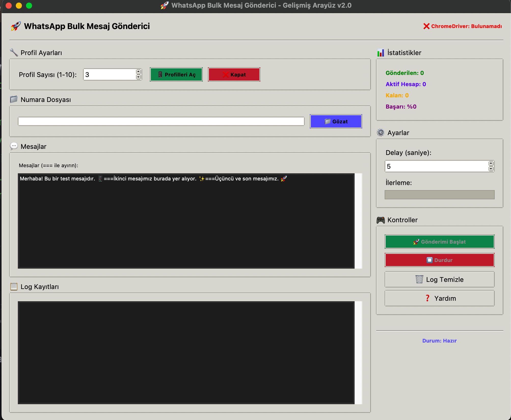Click the red cross icon on Kapat
The height and width of the screenshot is (420, 511).
225,74
